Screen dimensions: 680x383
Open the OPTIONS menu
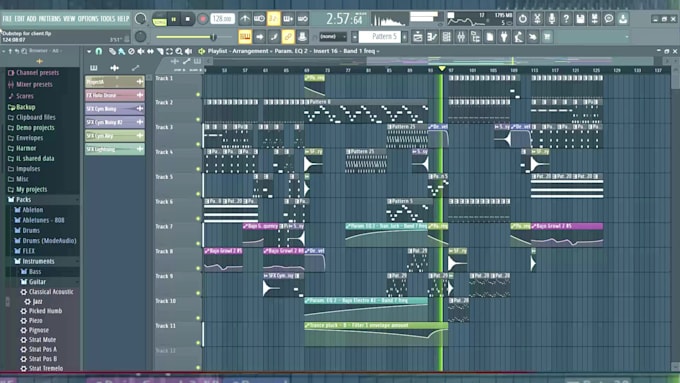click(x=88, y=19)
